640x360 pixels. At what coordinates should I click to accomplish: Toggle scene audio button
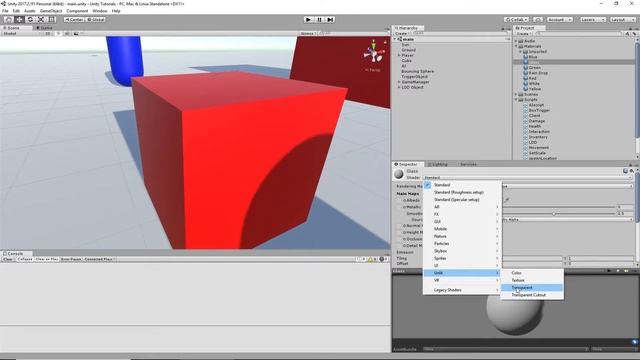tap(67, 33)
